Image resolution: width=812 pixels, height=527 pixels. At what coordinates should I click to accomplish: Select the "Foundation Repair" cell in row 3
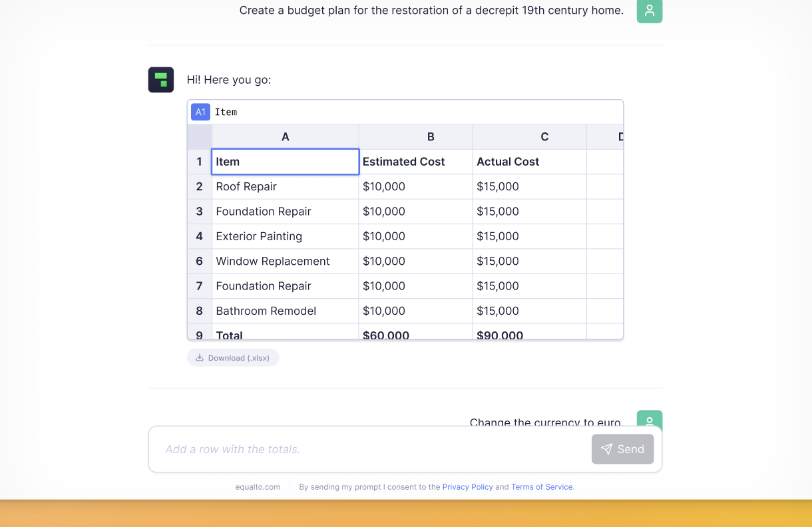pos(286,212)
